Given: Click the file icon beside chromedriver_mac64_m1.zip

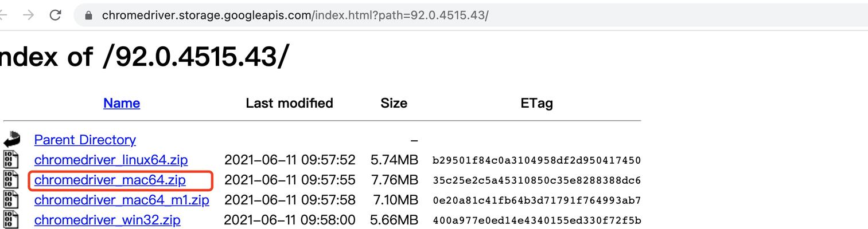Looking at the screenshot, I should pos(11,200).
